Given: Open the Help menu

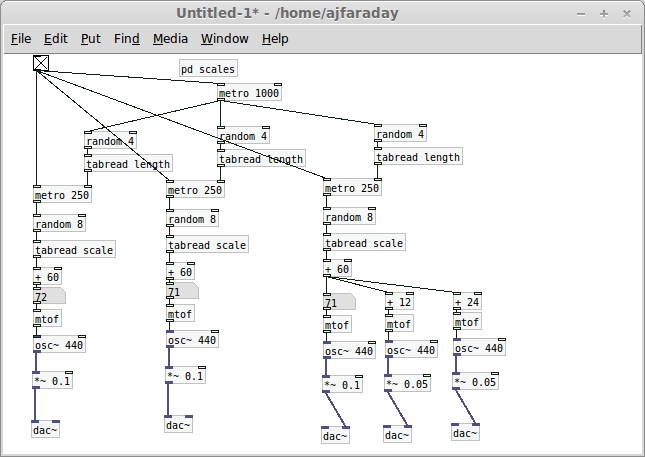Looking at the screenshot, I should (x=275, y=39).
